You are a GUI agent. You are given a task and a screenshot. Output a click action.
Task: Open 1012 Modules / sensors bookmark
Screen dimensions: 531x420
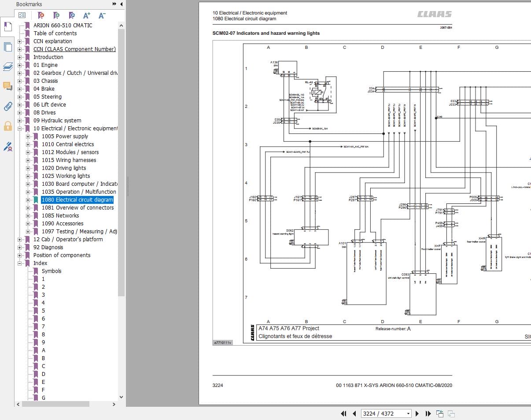point(70,152)
